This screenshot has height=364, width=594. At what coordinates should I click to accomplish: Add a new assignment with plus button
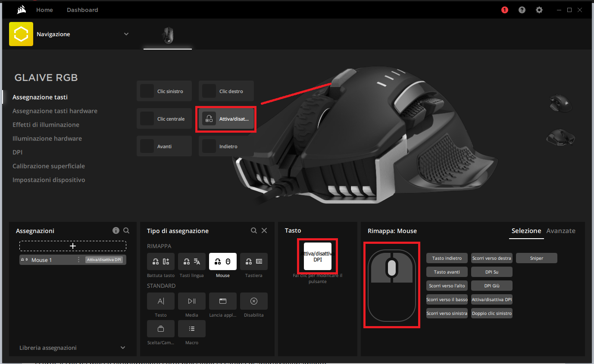73,246
